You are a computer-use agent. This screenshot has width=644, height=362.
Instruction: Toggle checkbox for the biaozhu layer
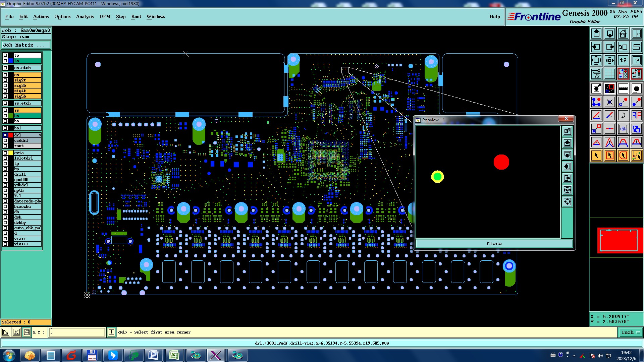point(5,206)
